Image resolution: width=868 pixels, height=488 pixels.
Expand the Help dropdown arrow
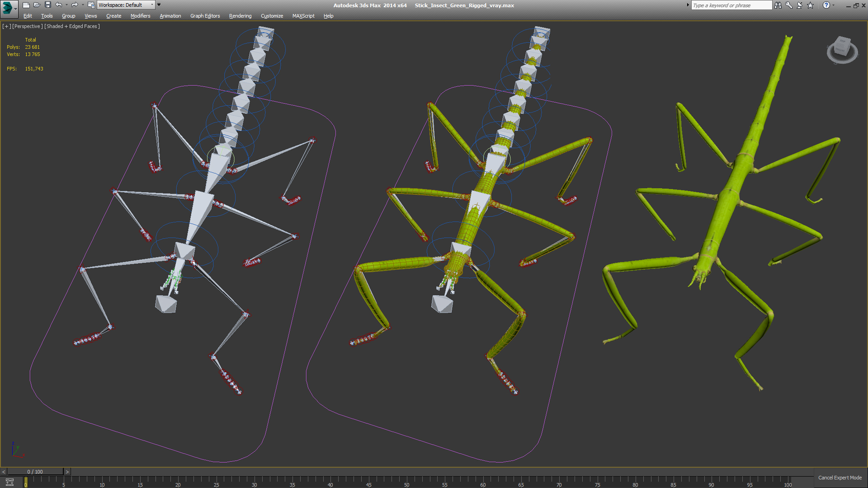834,5
